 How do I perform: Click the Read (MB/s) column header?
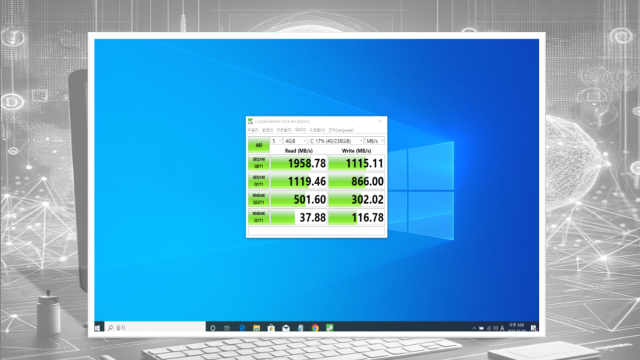pyautogui.click(x=299, y=151)
